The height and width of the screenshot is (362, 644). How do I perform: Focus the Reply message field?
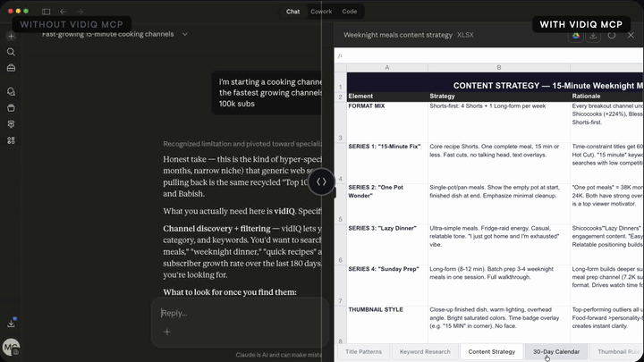point(241,313)
